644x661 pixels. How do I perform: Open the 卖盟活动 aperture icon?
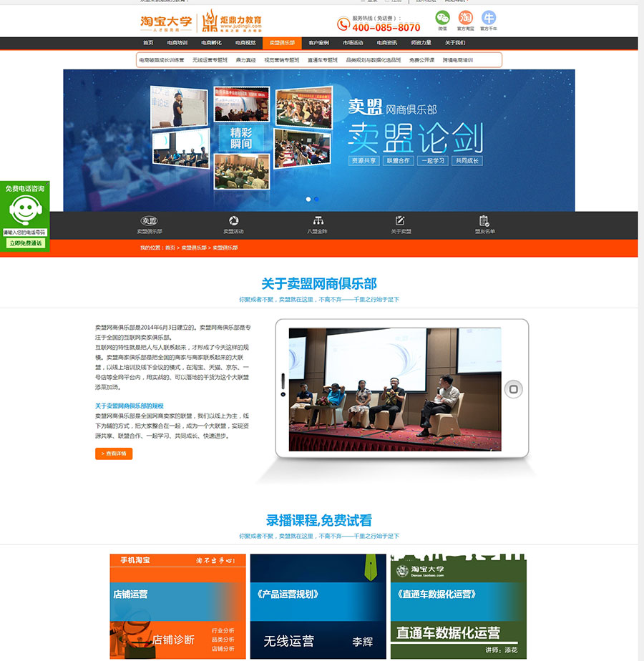(234, 220)
